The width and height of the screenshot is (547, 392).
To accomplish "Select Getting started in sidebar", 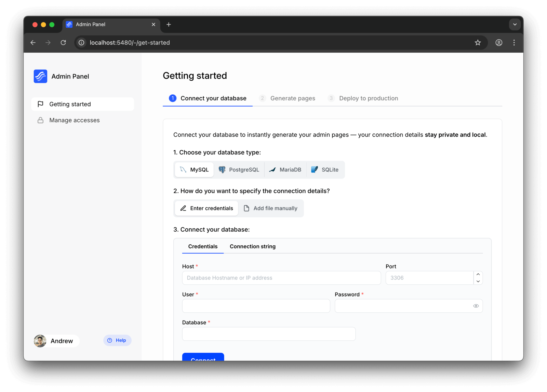I will click(83, 104).
